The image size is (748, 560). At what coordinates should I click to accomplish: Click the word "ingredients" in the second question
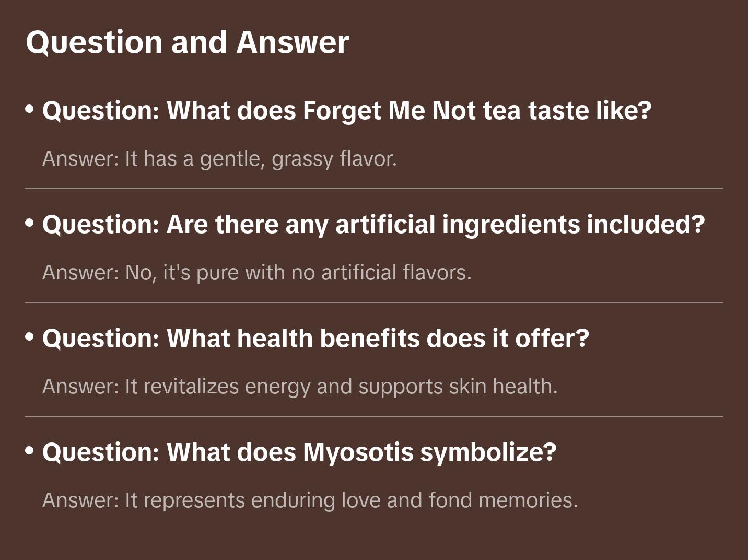point(510,225)
